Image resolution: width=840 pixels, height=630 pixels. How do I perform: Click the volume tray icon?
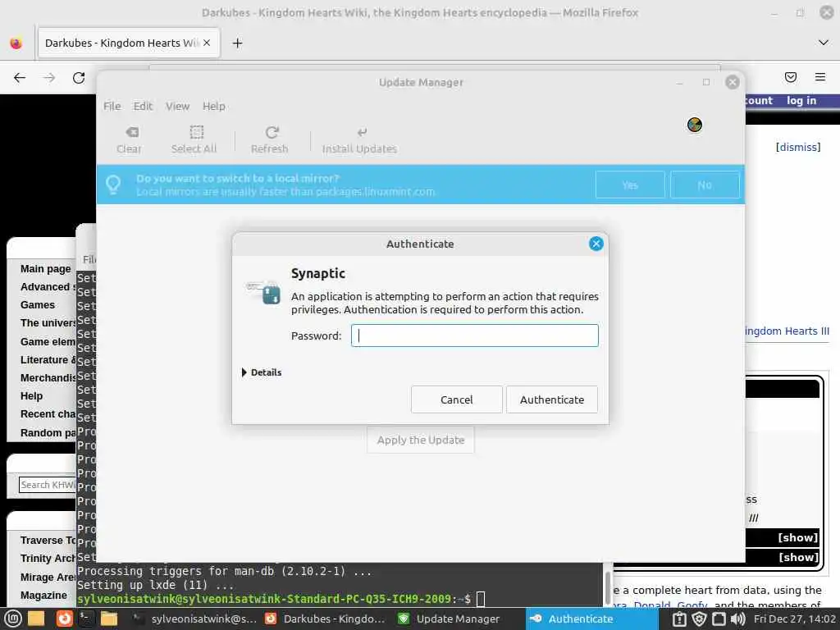(738, 619)
